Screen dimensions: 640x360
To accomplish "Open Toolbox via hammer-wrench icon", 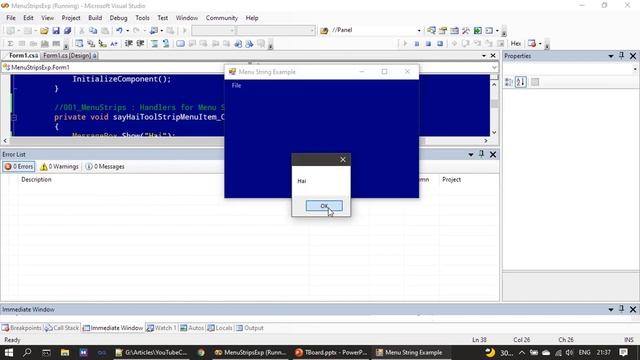I will click(x=466, y=31).
